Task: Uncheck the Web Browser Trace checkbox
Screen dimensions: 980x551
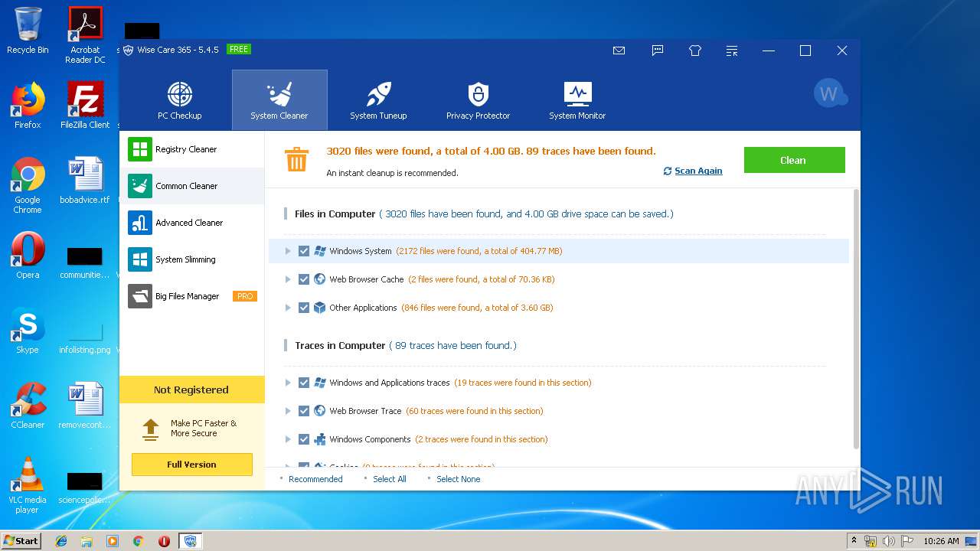Action: 304,411
